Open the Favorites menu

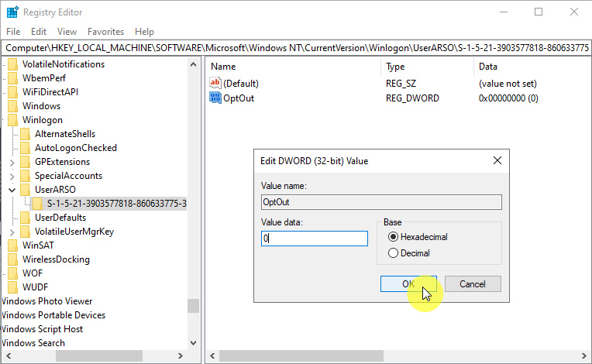coord(105,32)
